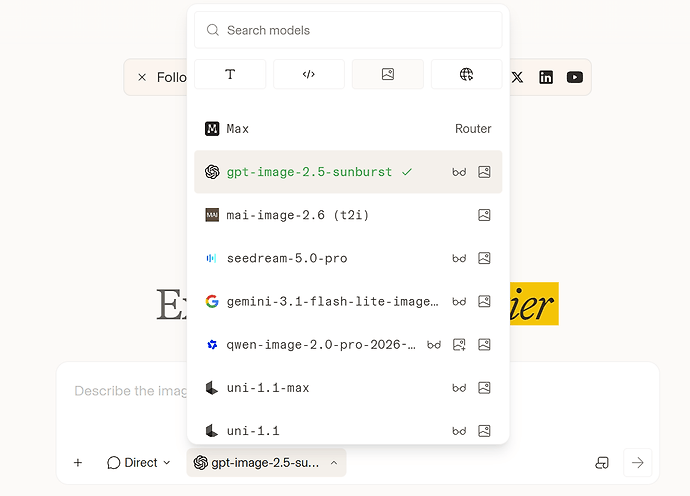This screenshot has width=690, height=496.
Task: Expand the Direct mode dropdown
Action: click(139, 463)
